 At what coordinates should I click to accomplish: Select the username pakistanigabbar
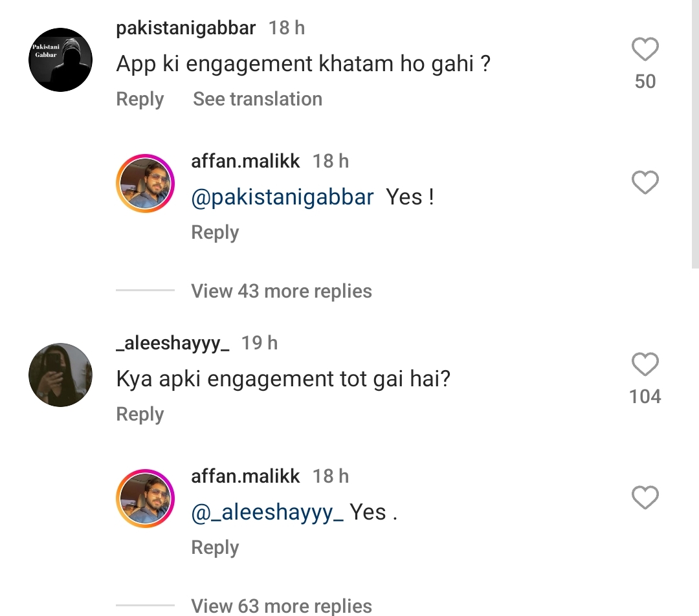[x=186, y=28]
